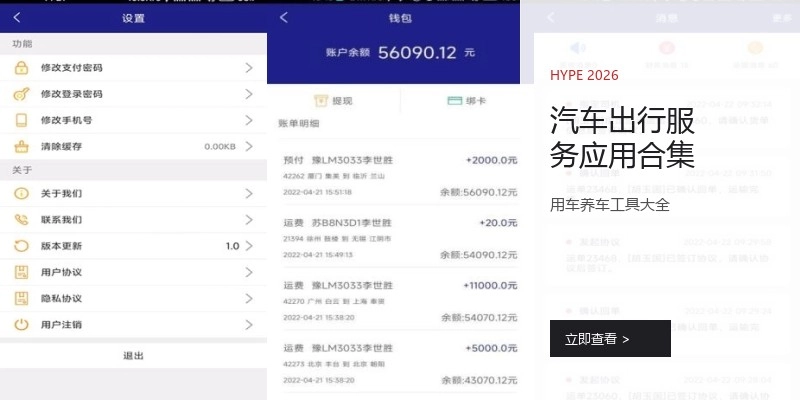
Task: Click the 汽车出行服务应用合集 headline
Action: pyautogui.click(x=622, y=138)
